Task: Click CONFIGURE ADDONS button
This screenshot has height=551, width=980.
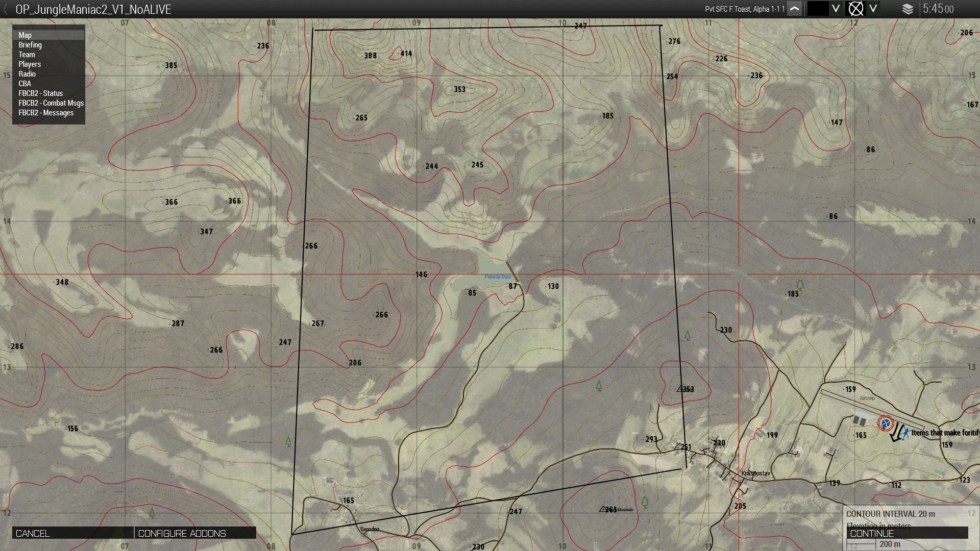Action: click(195, 533)
